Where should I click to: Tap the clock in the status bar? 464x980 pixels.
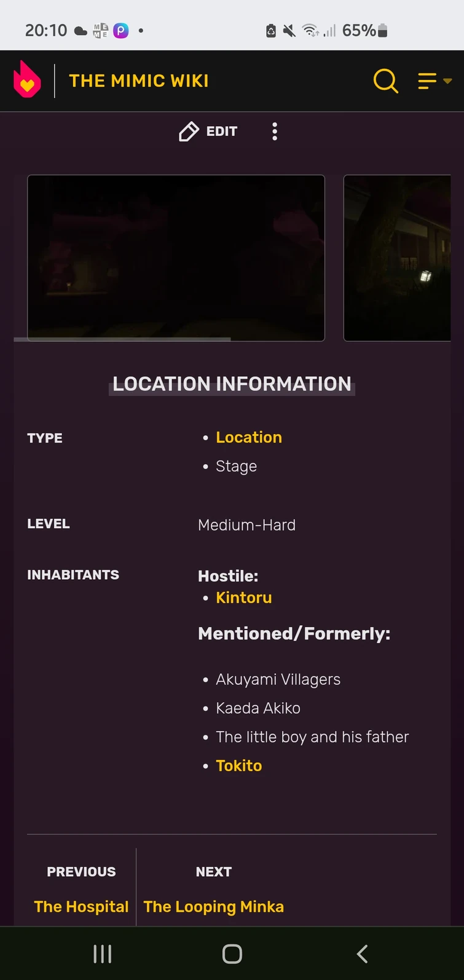click(45, 30)
